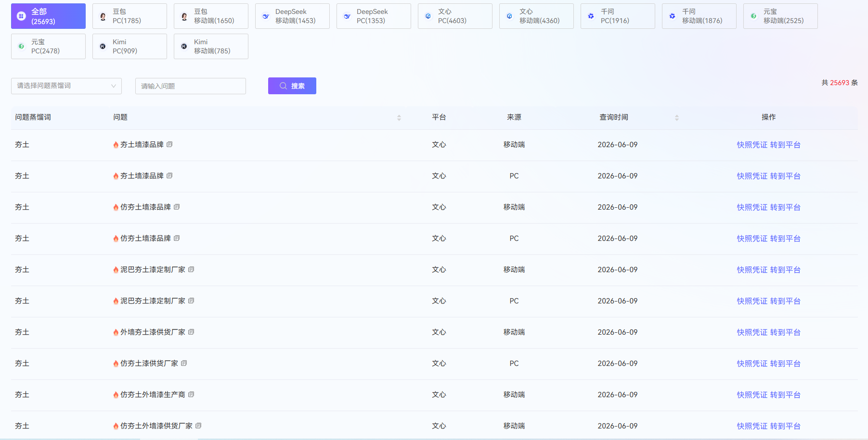Click 转到平台 for 泥巴夯土漆定制厂家 PC row
Viewport: 868px width, 440px height.
785,301
